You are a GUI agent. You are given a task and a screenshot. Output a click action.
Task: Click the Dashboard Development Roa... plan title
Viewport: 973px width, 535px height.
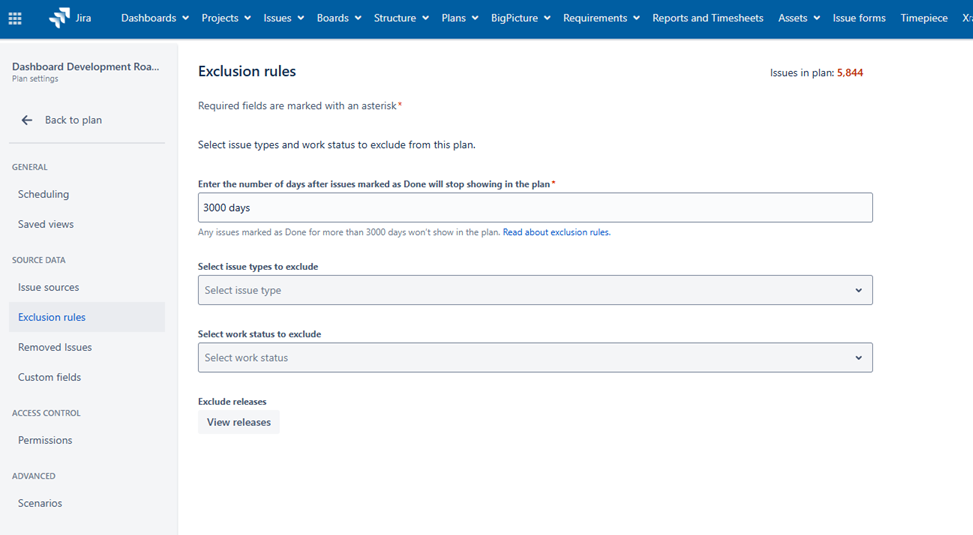click(86, 66)
